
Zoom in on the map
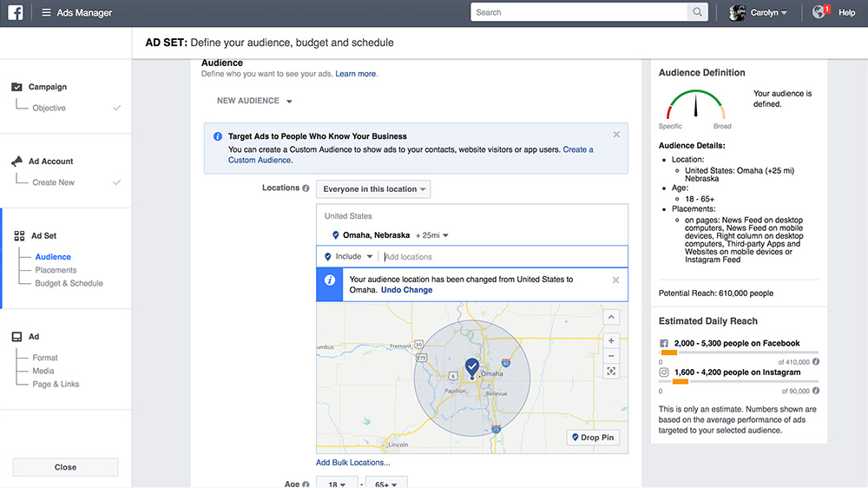click(611, 340)
